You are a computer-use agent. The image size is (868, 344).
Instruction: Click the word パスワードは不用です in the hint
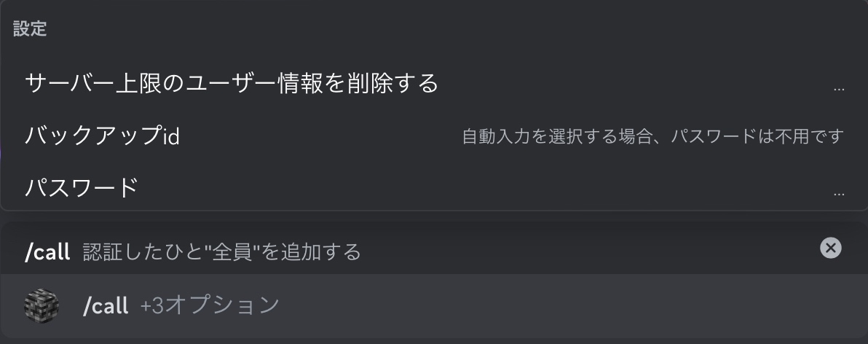click(x=758, y=136)
